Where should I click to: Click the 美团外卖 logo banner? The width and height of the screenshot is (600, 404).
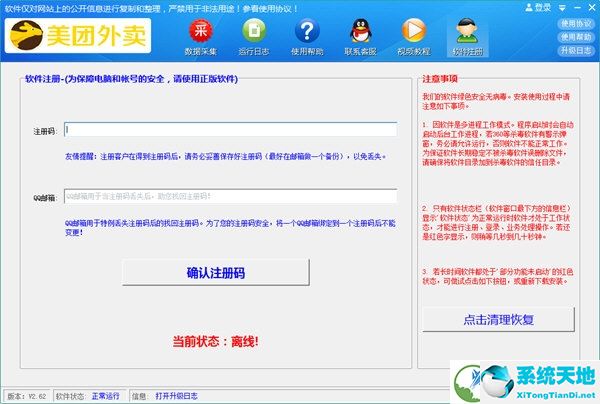point(78,36)
